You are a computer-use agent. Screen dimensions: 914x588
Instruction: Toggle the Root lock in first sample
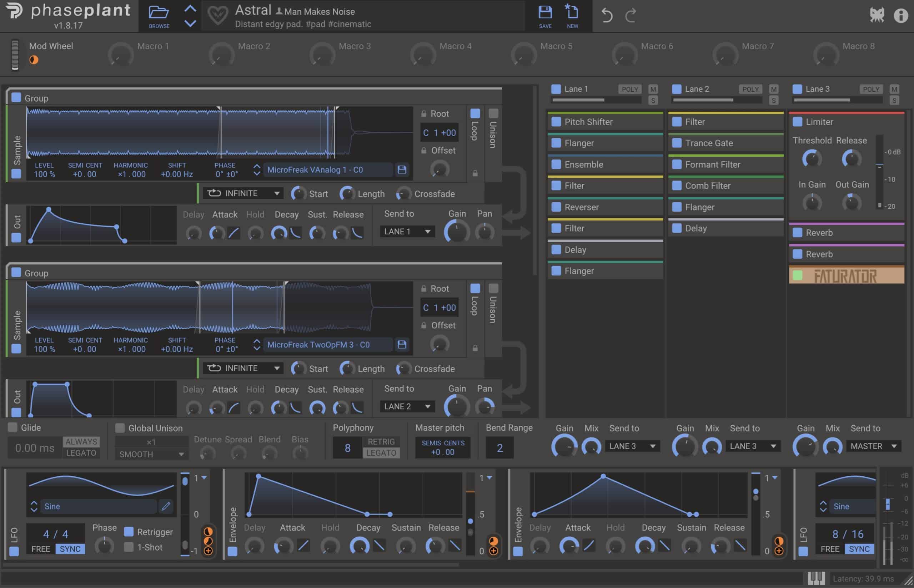click(x=423, y=113)
